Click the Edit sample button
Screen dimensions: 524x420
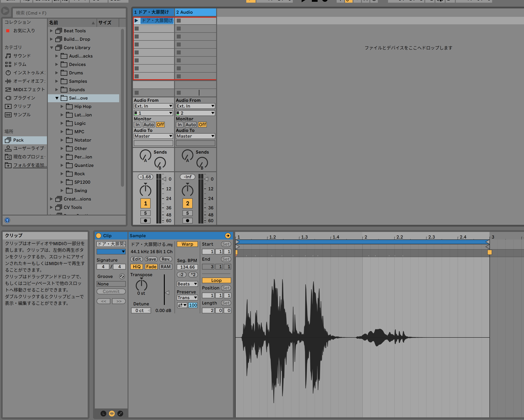click(x=137, y=259)
